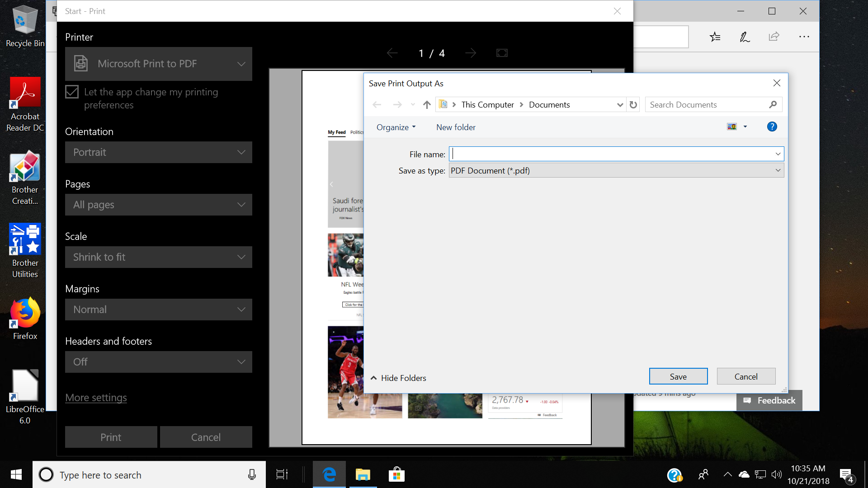Go to next page in print preview

click(x=471, y=53)
